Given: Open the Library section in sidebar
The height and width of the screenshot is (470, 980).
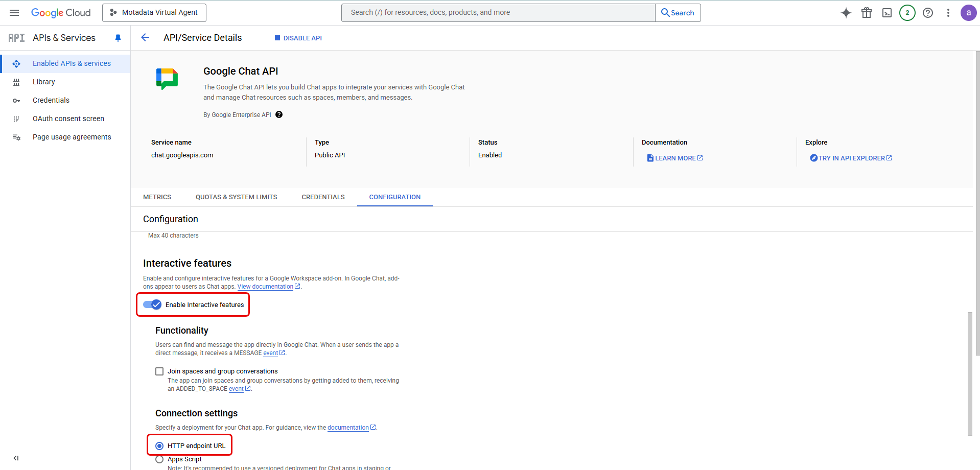Looking at the screenshot, I should click(x=43, y=81).
